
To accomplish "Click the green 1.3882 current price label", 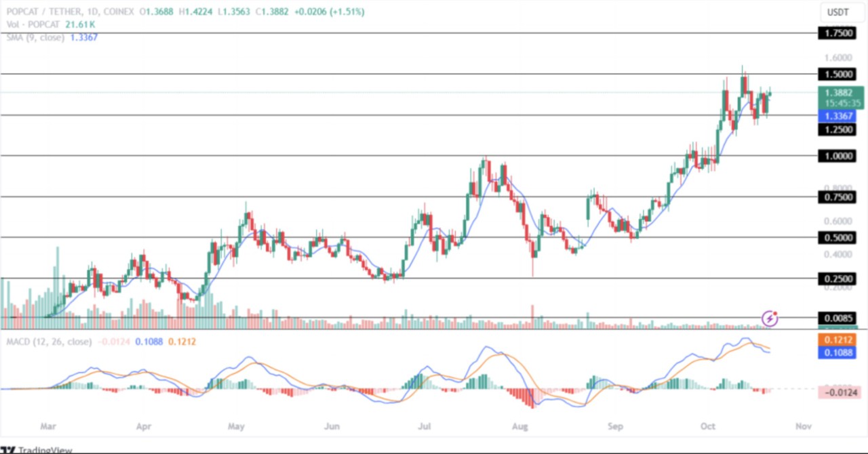I will (841, 93).
